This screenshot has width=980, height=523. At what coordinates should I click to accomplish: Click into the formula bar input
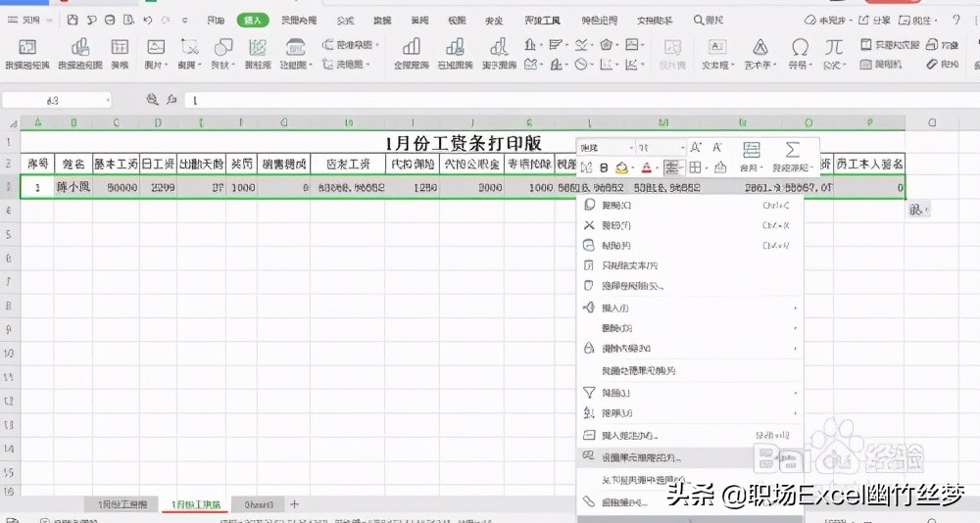pos(490,100)
